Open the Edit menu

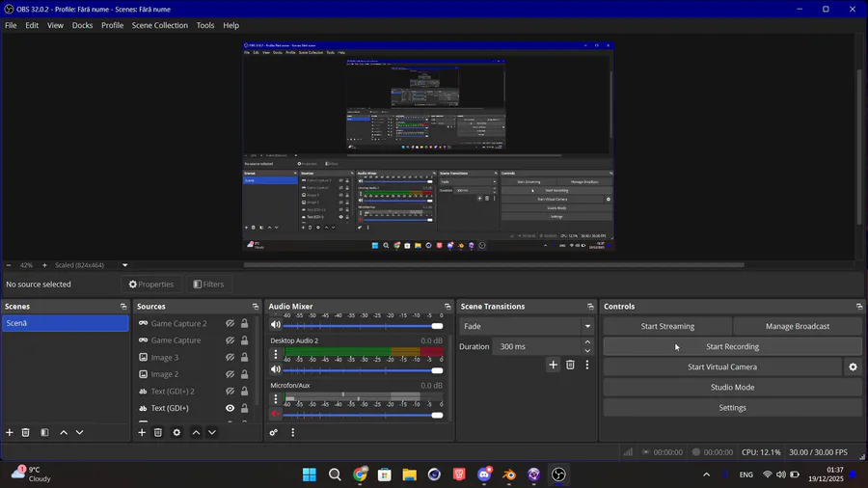(32, 25)
